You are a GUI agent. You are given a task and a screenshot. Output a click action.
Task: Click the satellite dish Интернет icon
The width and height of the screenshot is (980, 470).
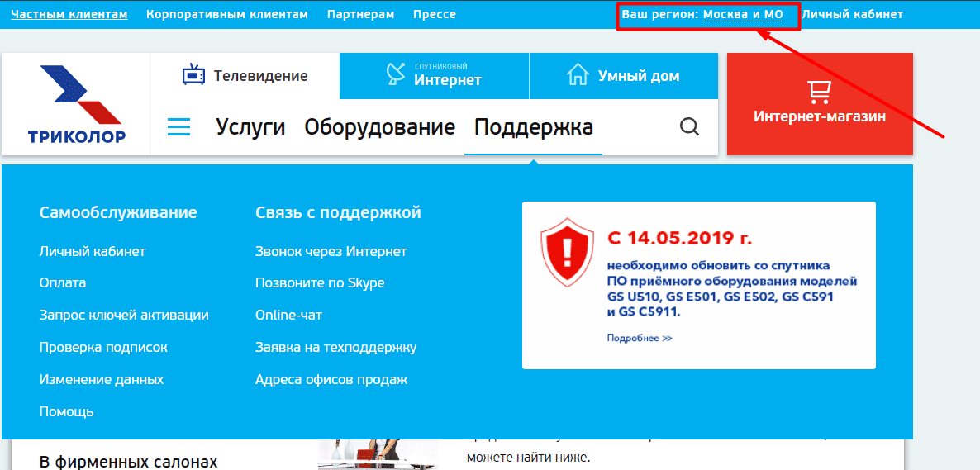click(397, 75)
